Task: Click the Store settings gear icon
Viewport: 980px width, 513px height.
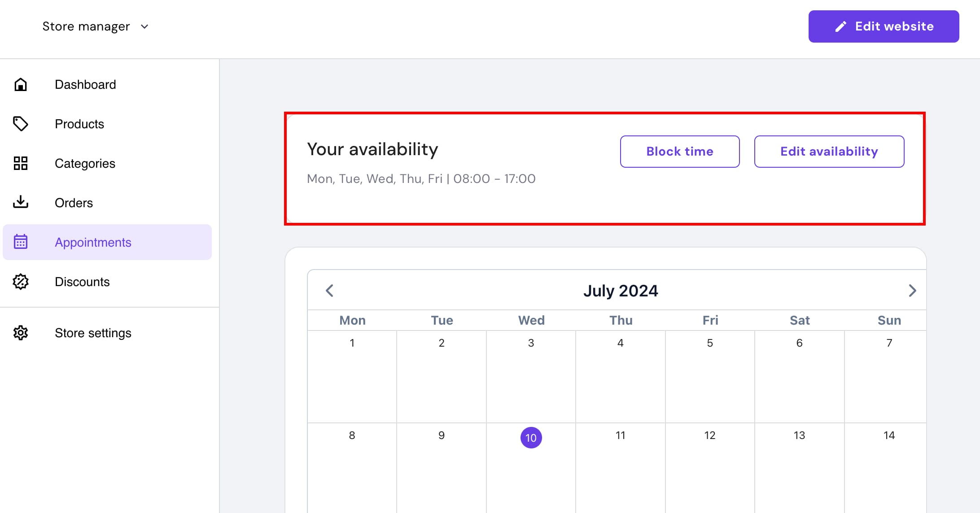Action: click(21, 333)
